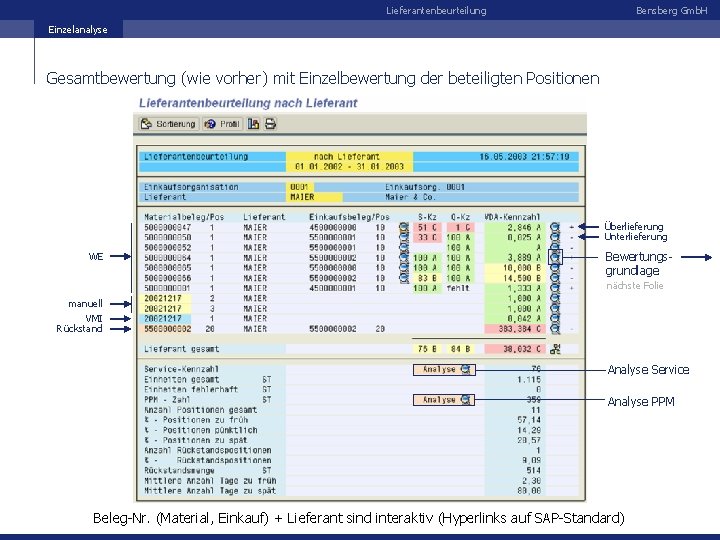Click the date range 01.01.2002 - 31.01.2003
Viewport: 720px width, 540px height.
pyautogui.click(x=349, y=167)
